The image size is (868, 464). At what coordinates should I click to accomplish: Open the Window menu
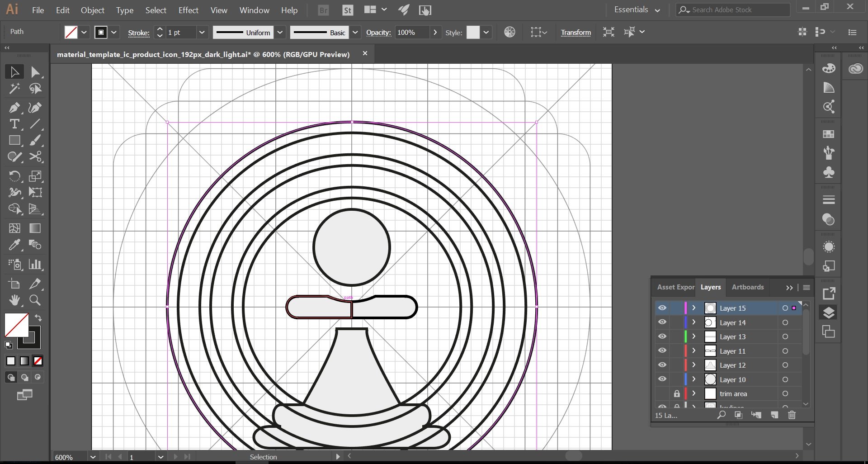(254, 10)
